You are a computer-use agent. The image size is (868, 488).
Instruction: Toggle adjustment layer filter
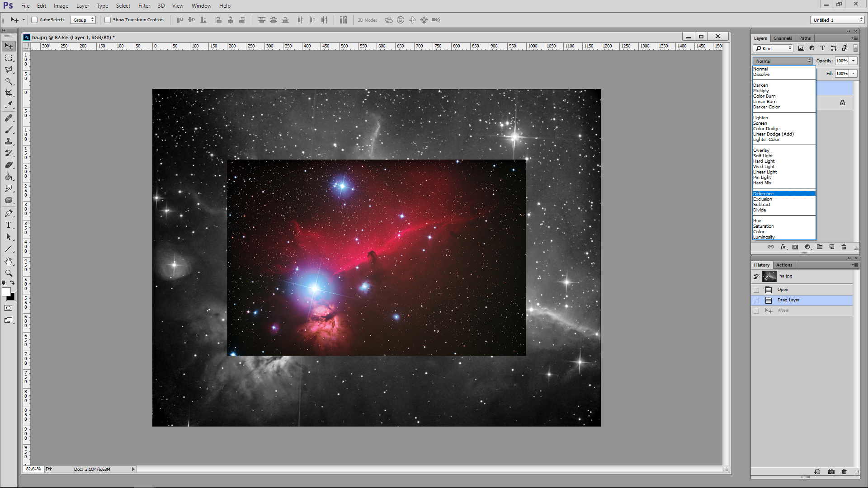[812, 48]
